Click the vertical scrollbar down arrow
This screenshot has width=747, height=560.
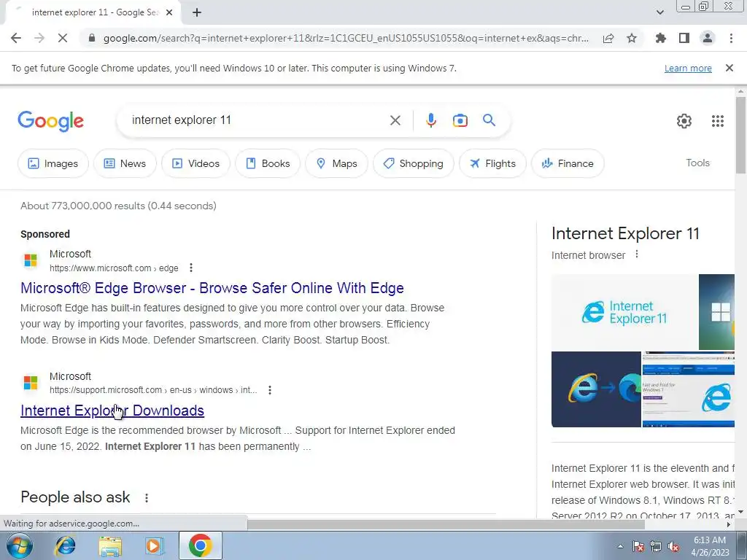click(x=740, y=513)
